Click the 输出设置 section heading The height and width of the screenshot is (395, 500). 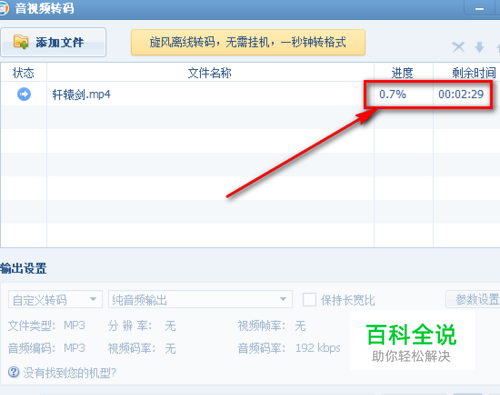(x=23, y=268)
